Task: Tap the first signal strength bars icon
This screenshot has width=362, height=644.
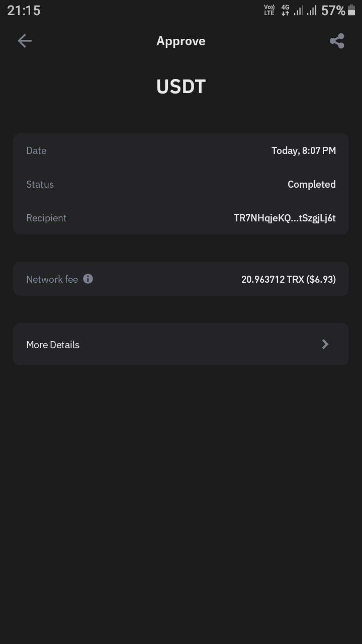Action: click(x=298, y=11)
